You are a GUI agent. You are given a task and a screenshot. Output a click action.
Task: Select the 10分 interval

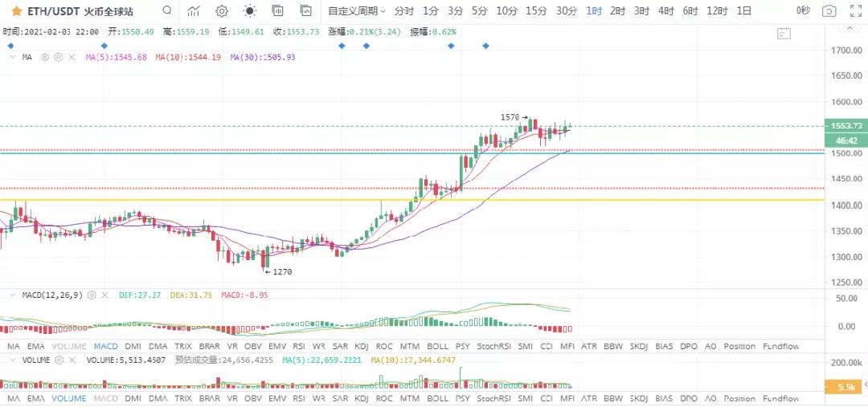pyautogui.click(x=506, y=10)
